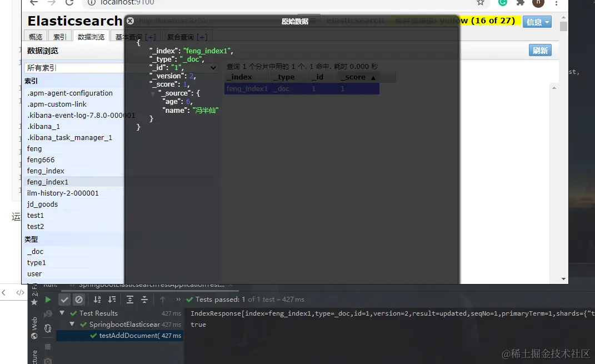Stop the running process square icon
Screen dimensions: 595x364
point(48,347)
